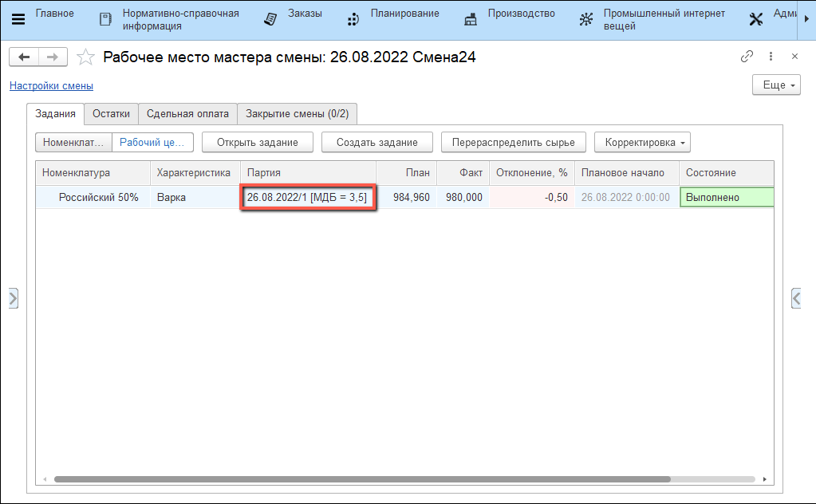816x504 pixels.
Task: Expand the right side panel arrow
Action: [x=795, y=298]
